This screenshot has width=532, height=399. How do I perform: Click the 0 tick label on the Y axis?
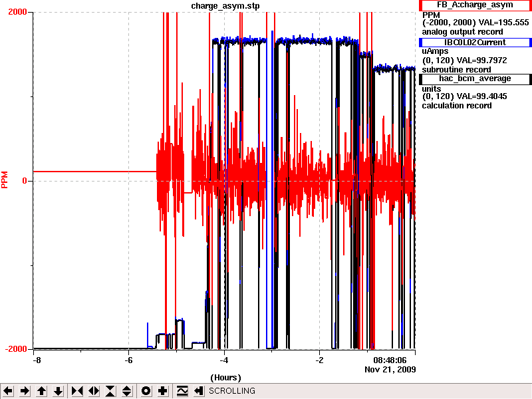[x=25, y=181]
